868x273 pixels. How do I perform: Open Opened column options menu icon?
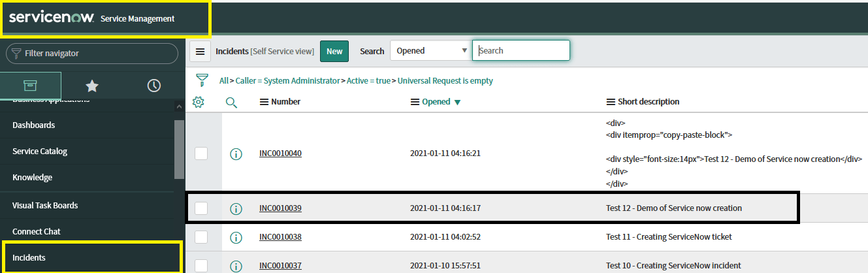pyautogui.click(x=414, y=102)
